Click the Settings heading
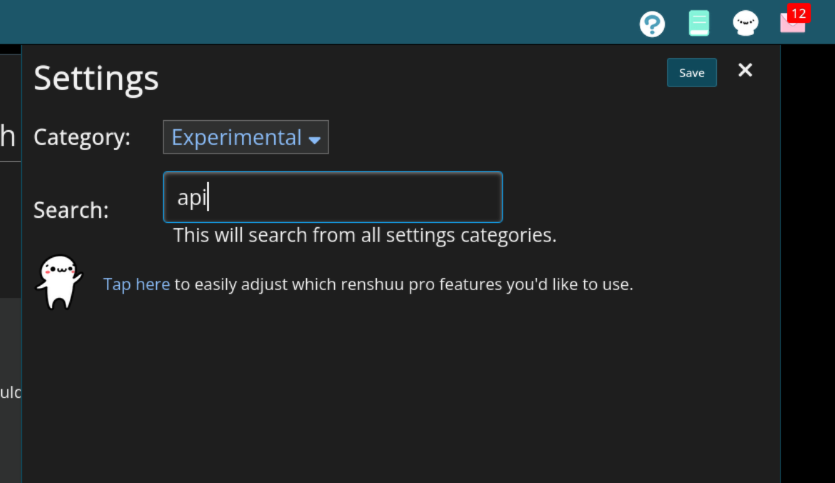This screenshot has height=483, width=835. click(x=96, y=78)
